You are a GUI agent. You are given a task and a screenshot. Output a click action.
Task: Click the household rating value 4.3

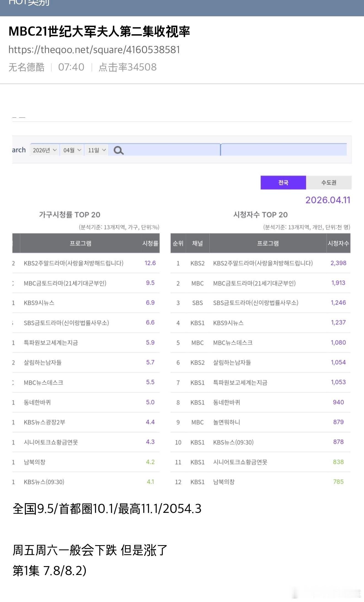[x=150, y=442]
